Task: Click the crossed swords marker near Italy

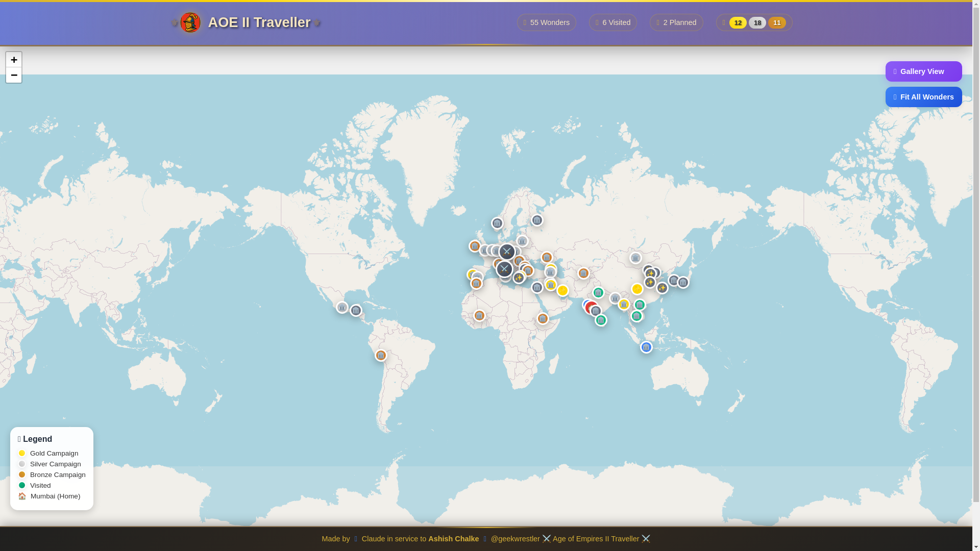Action: [x=504, y=269]
